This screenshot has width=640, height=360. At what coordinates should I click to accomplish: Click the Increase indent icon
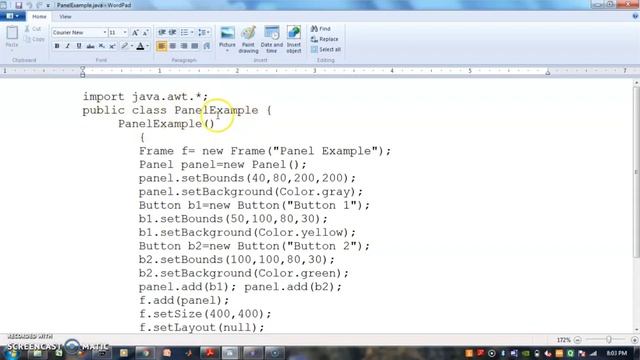[173, 32]
